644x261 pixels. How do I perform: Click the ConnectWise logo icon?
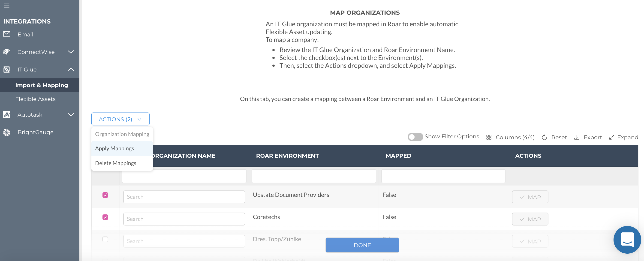pos(7,52)
